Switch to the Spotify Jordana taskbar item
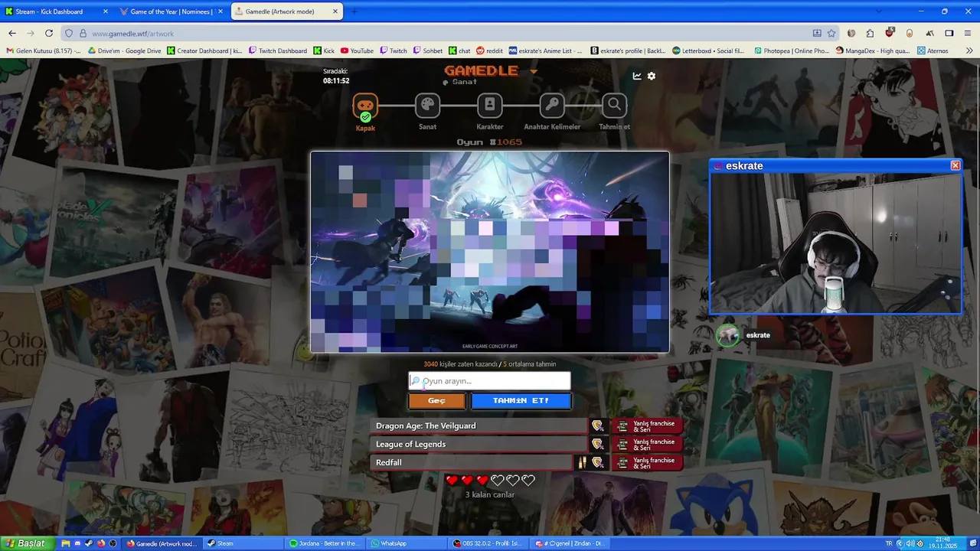The width and height of the screenshot is (980, 551). pos(325,543)
